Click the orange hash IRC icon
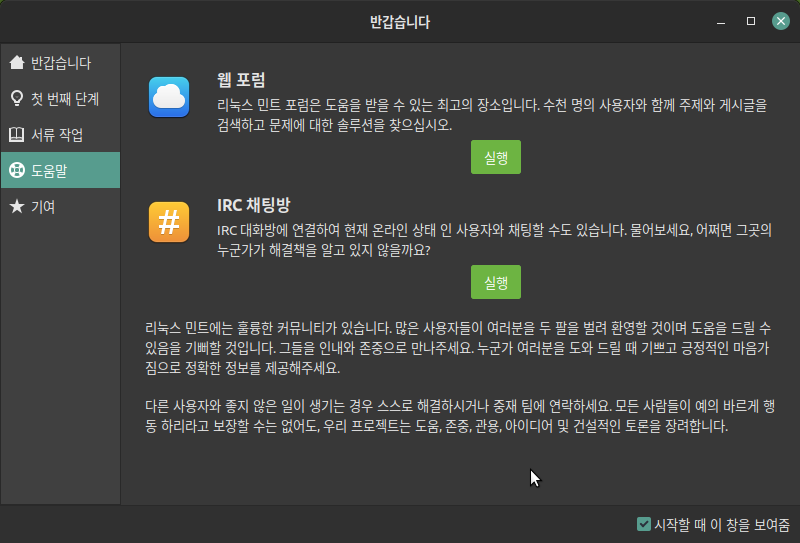 (169, 222)
